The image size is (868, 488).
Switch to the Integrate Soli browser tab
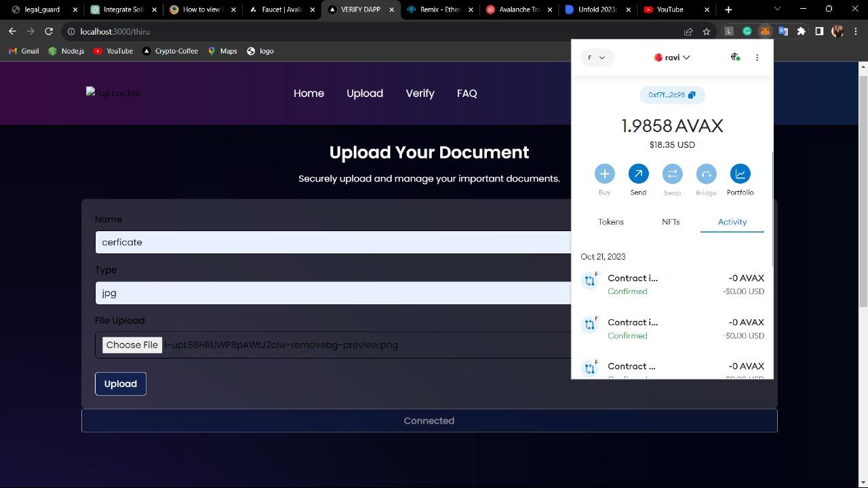point(123,9)
